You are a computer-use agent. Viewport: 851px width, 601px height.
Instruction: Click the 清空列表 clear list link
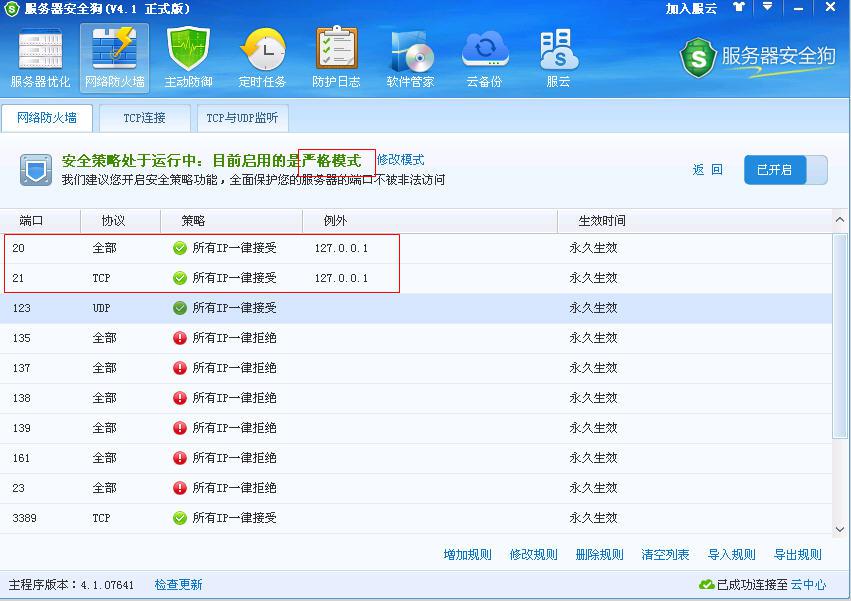pyautogui.click(x=665, y=554)
